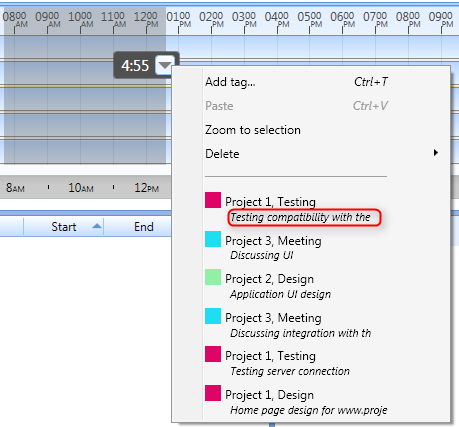Click the Start column sort arrow
The width and height of the screenshot is (459, 427).
pyautogui.click(x=97, y=226)
